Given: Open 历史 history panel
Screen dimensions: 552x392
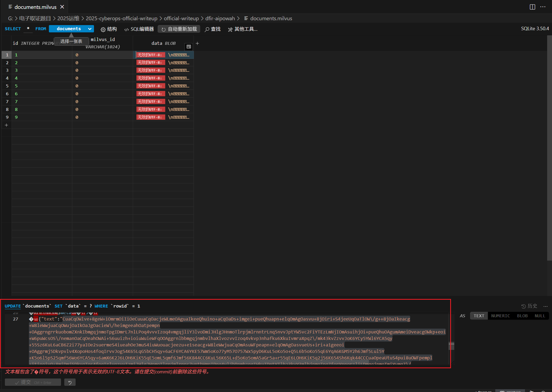Looking at the screenshot, I should [x=529, y=306].
